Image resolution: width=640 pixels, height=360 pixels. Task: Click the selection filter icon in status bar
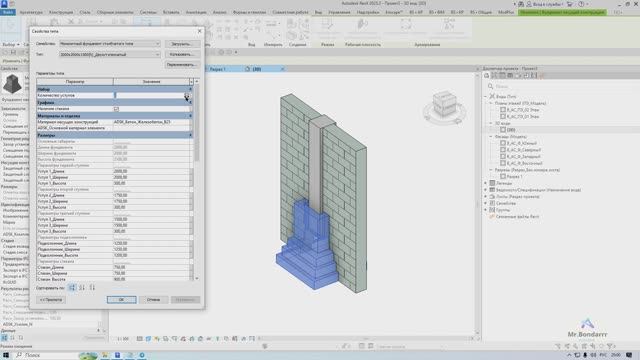[611, 346]
